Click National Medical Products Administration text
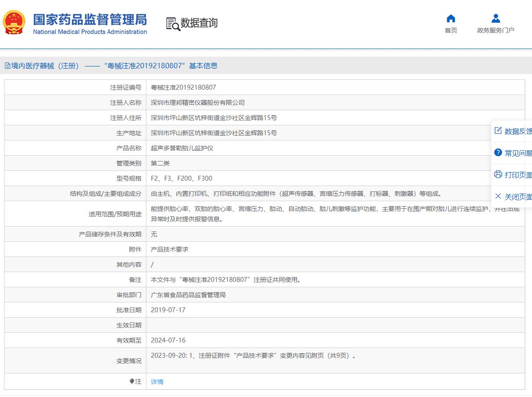Screen dimensions: 532x397 click(90, 32)
